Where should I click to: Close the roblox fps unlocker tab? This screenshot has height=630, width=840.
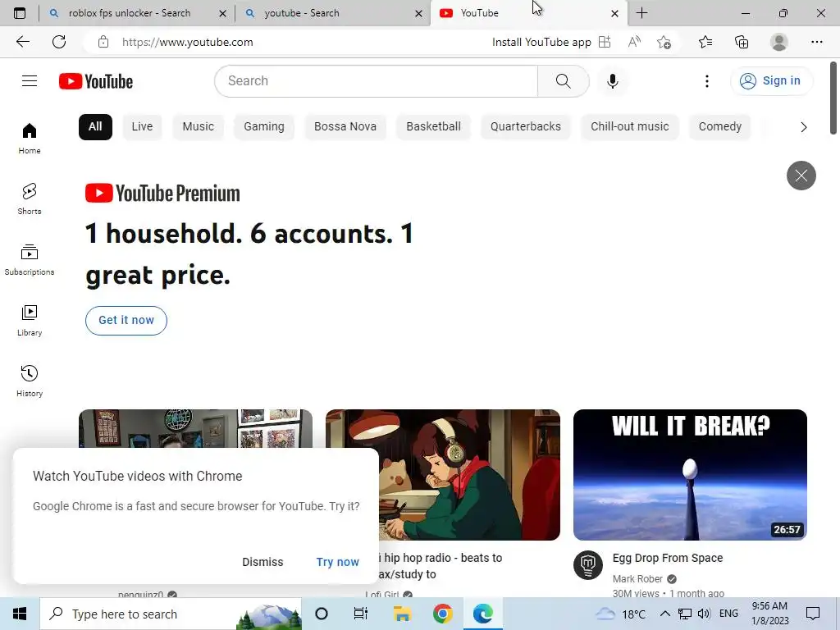(223, 13)
